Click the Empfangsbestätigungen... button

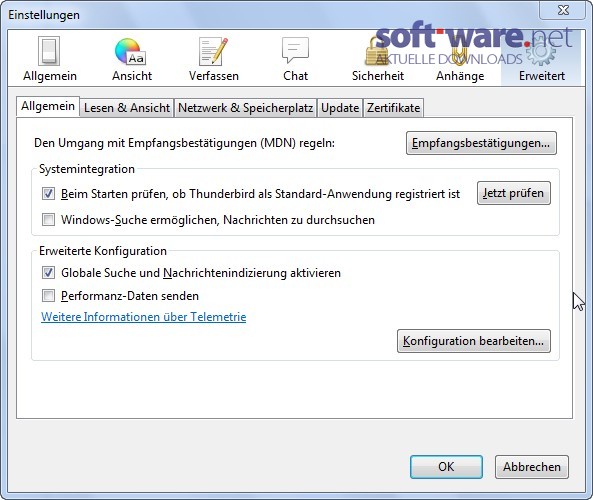481,143
